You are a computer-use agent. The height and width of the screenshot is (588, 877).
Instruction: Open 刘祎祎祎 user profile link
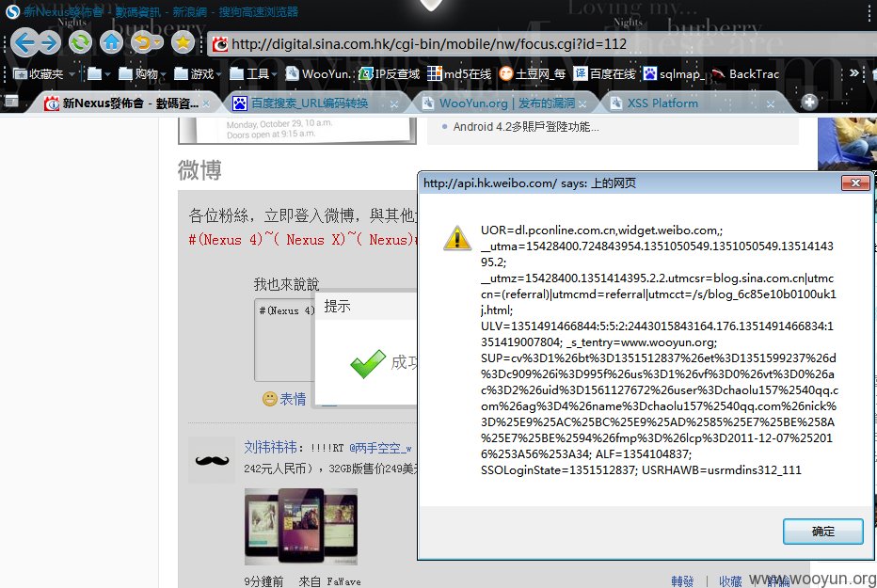[270, 447]
